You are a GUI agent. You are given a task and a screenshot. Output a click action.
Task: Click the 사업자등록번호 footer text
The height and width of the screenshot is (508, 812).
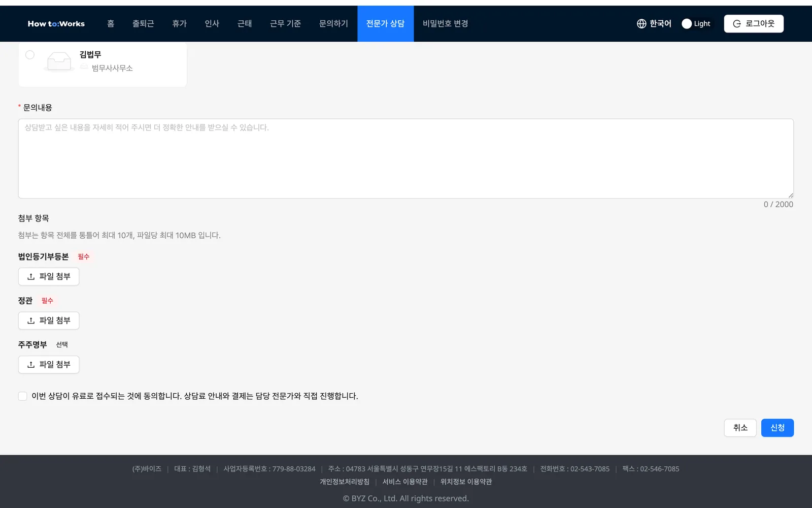269,469
